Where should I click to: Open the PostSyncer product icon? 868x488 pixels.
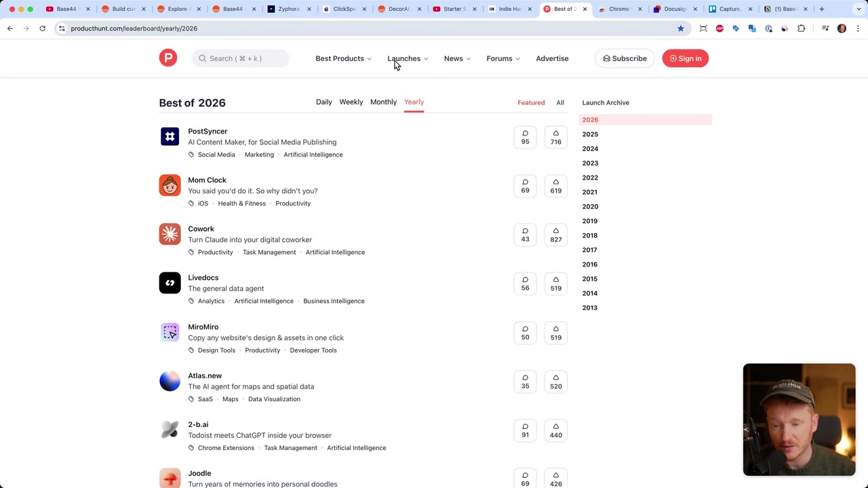170,136
